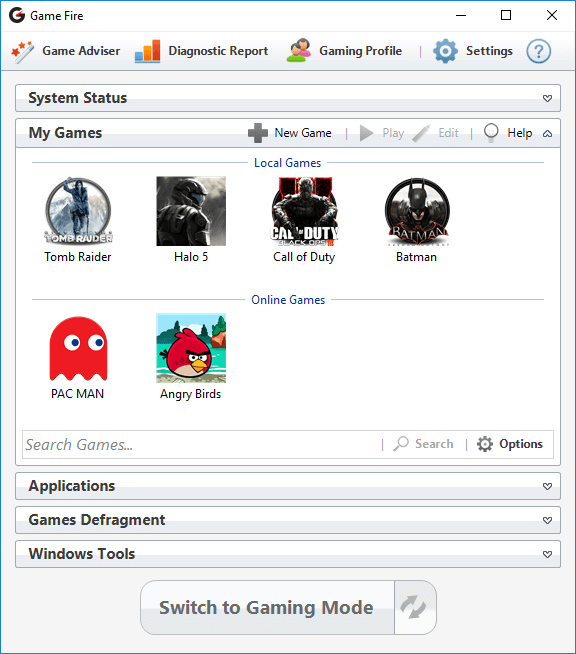Click the New Game plus icon
576x654 pixels.
click(x=258, y=133)
